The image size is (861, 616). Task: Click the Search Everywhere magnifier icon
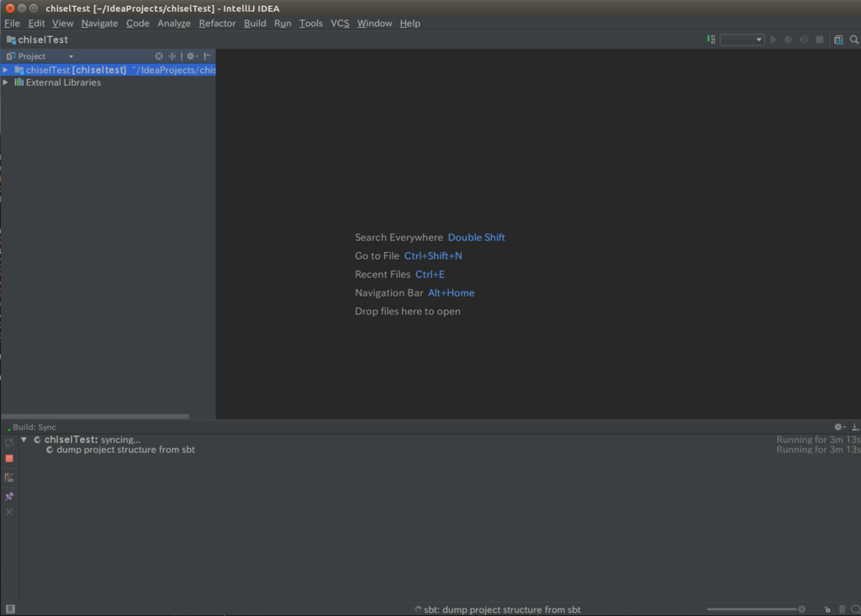tap(854, 39)
